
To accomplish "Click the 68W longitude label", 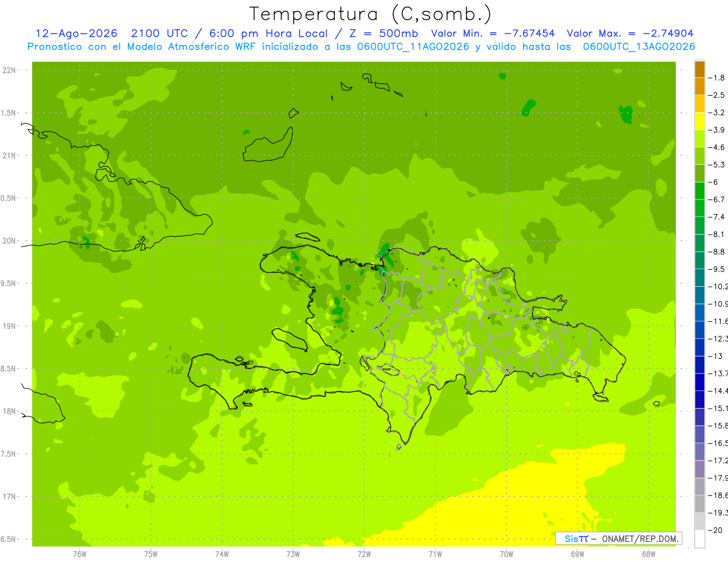I will point(649,554).
